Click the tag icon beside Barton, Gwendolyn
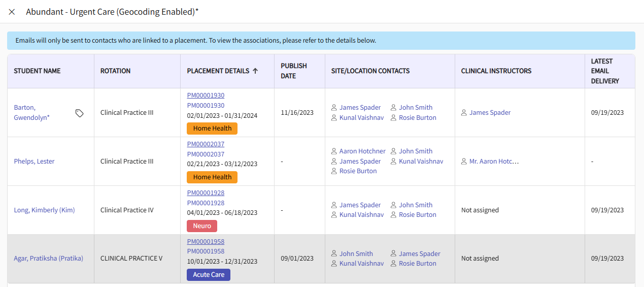Viewport: 644px width, 287px height. click(x=80, y=113)
